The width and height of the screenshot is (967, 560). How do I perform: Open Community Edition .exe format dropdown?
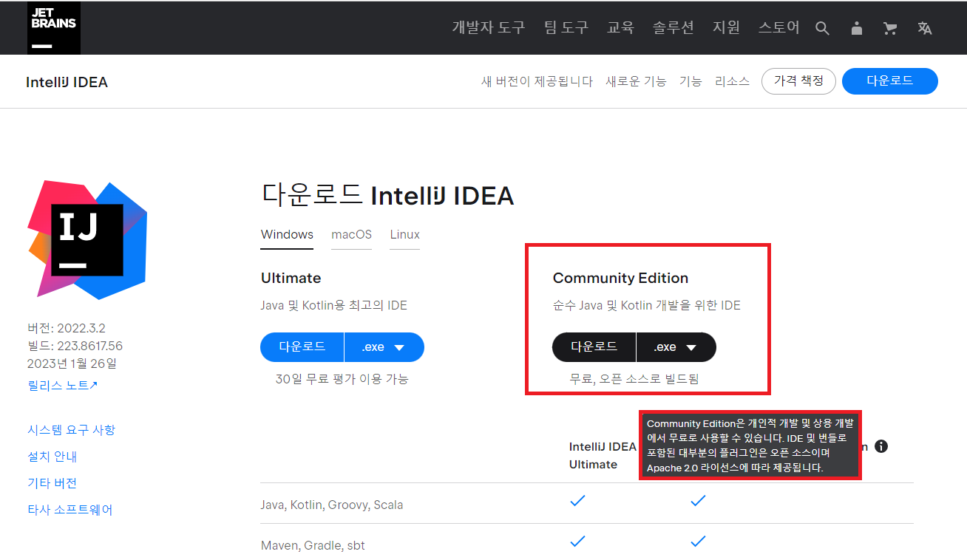(676, 347)
